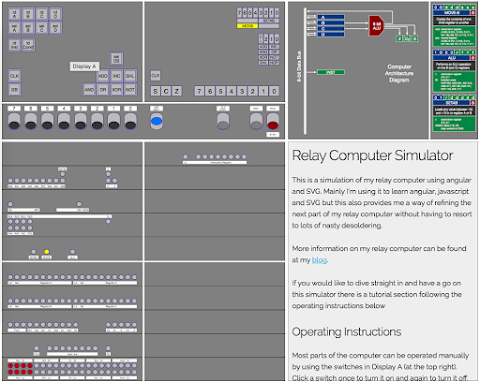Image resolution: width=480 pixels, height=382 pixels.
Task: Select the NOT ALU operation key
Action: coord(130,90)
